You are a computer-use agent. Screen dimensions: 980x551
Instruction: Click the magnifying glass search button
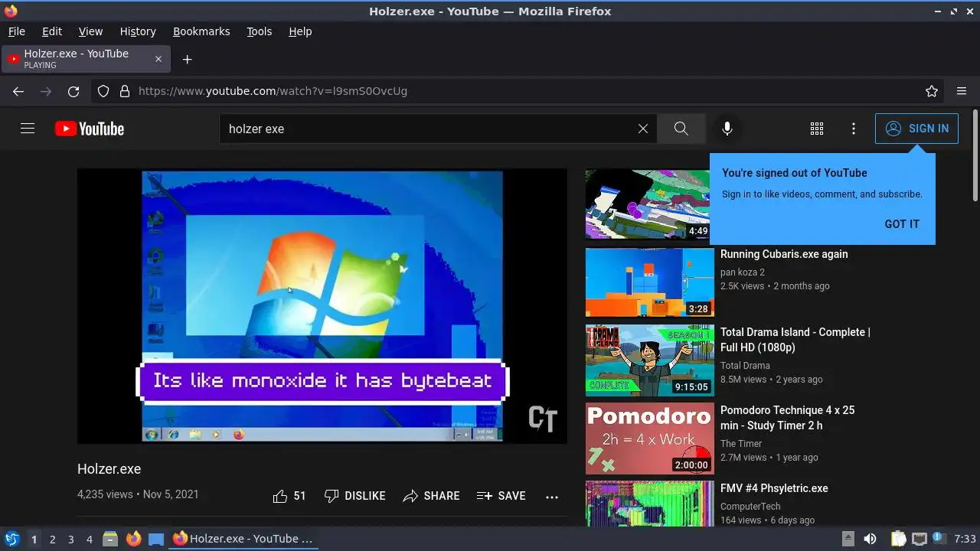tap(681, 129)
